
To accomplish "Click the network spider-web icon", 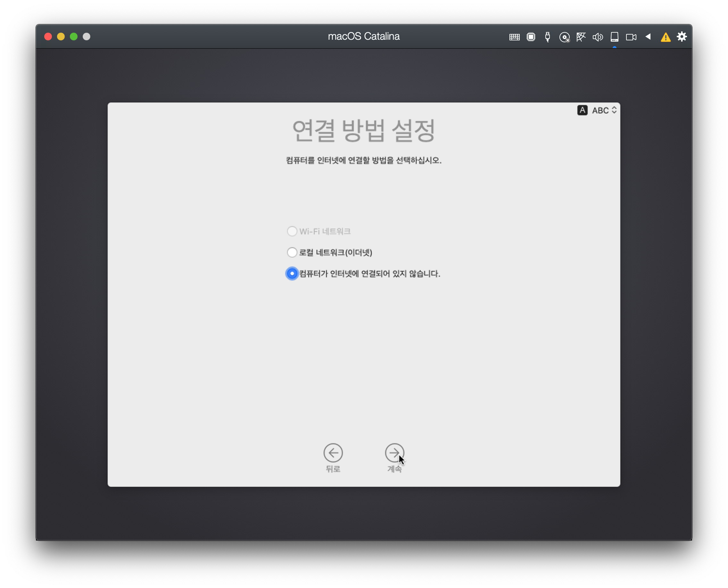I will point(581,37).
